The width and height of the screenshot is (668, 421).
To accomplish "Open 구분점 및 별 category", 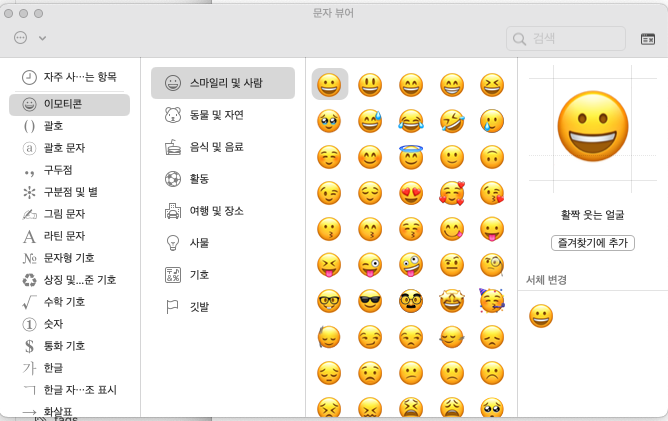I will (69, 192).
